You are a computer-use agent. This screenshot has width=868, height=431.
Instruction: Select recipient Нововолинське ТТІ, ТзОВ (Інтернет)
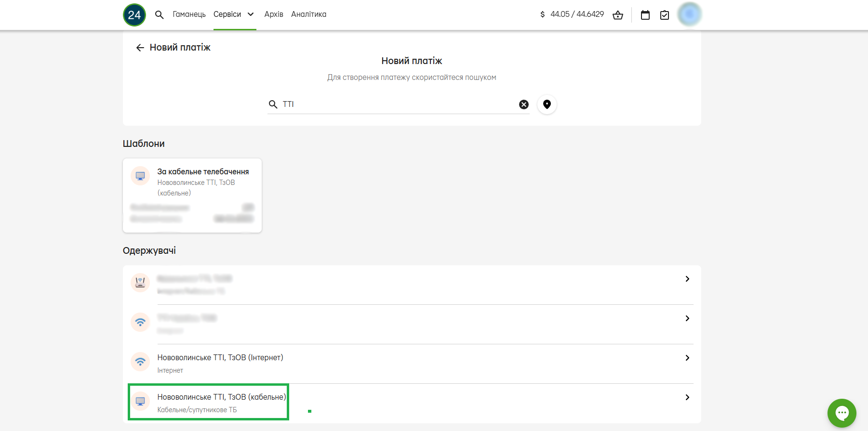click(412, 364)
